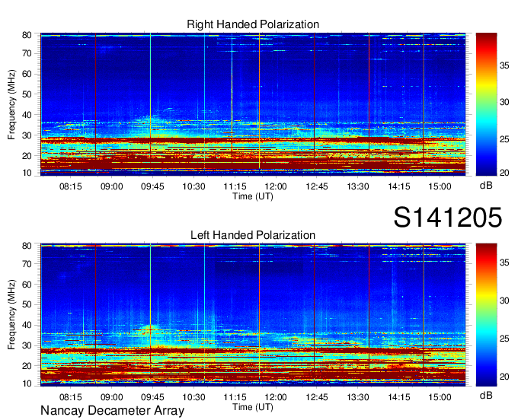Click the Right Handed Polarization title
Screen dimensions: 518x420
[253, 24]
